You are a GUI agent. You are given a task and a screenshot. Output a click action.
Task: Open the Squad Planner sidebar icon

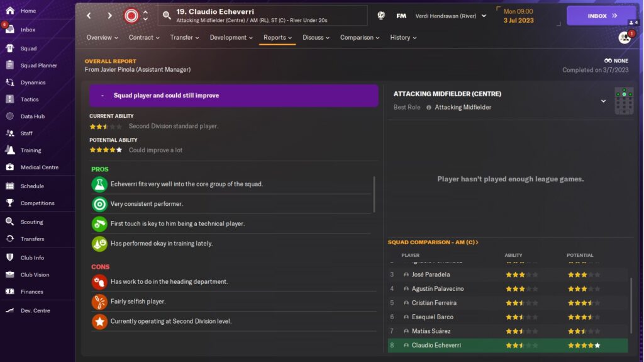[x=9, y=65]
